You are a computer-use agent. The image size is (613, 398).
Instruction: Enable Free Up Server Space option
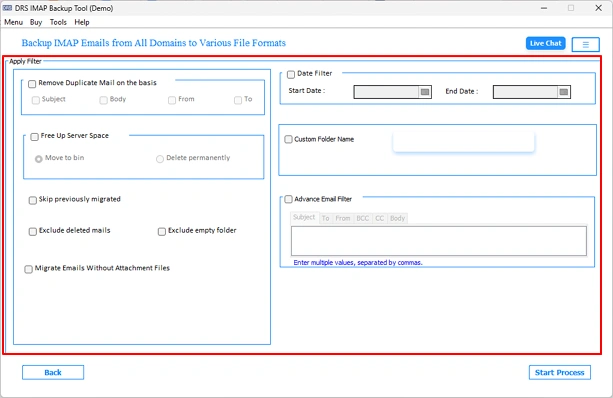pyautogui.click(x=34, y=136)
